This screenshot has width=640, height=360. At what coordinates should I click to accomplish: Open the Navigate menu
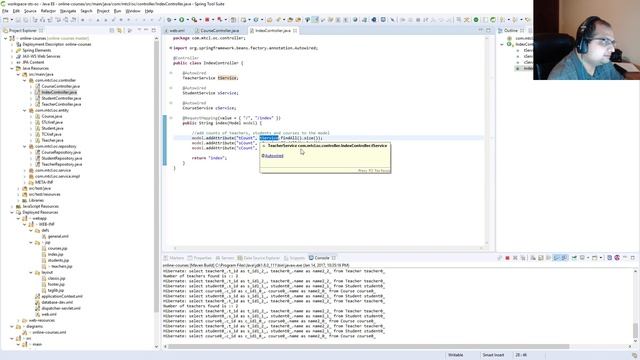point(68,11)
